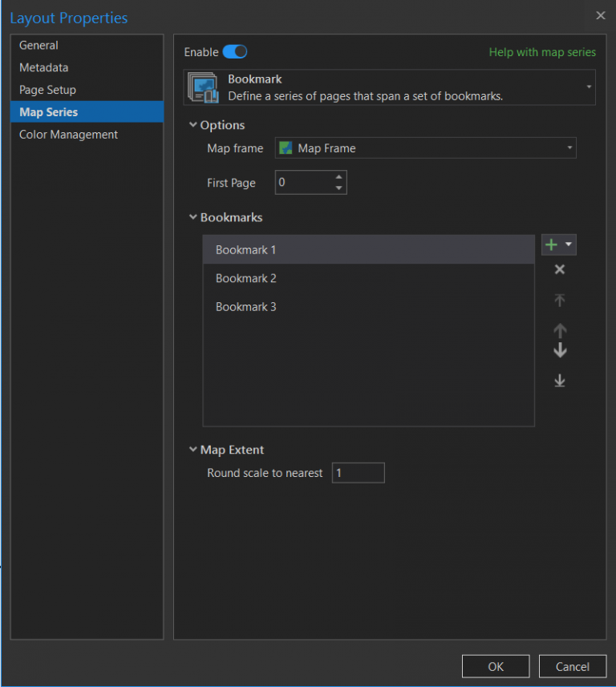
Task: Click the Map Frame thumbnail icon
Action: coord(286,148)
